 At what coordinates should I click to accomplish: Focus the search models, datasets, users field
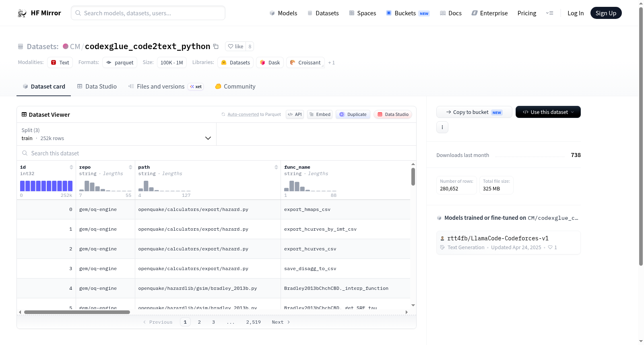[x=148, y=13]
